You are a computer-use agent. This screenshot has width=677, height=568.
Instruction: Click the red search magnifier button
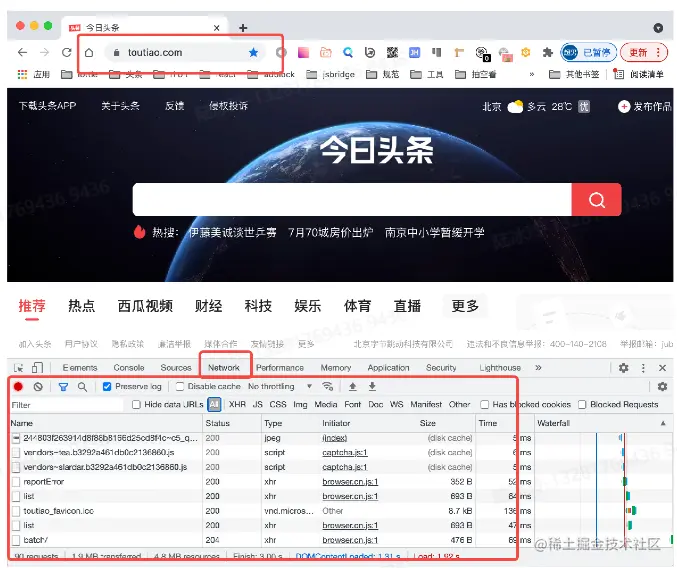[x=597, y=200]
